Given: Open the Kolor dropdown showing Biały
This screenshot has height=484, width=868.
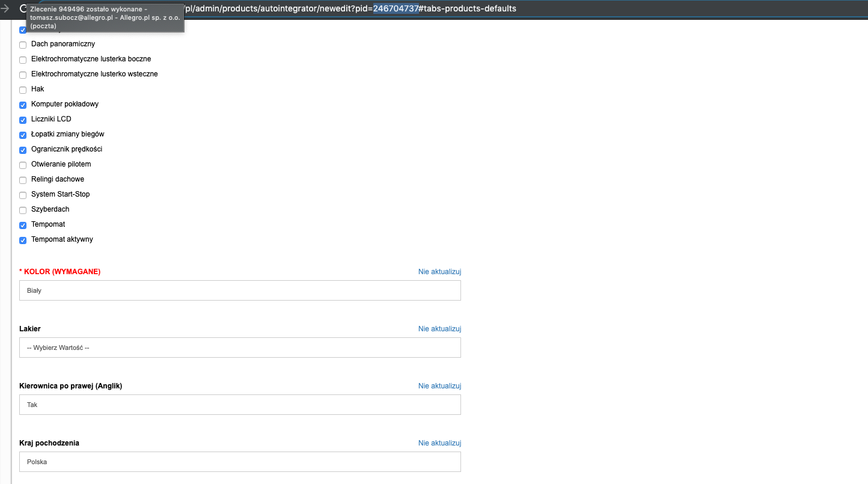Looking at the screenshot, I should [240, 290].
